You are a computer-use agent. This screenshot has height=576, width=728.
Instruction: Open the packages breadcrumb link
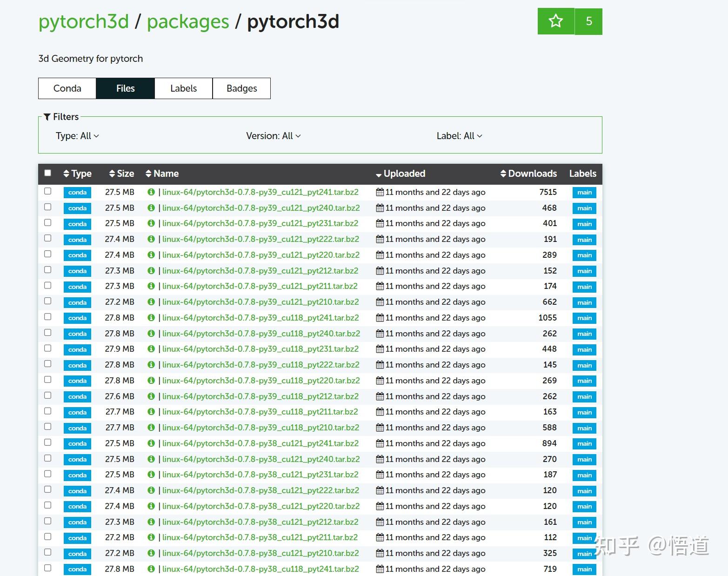click(x=187, y=21)
